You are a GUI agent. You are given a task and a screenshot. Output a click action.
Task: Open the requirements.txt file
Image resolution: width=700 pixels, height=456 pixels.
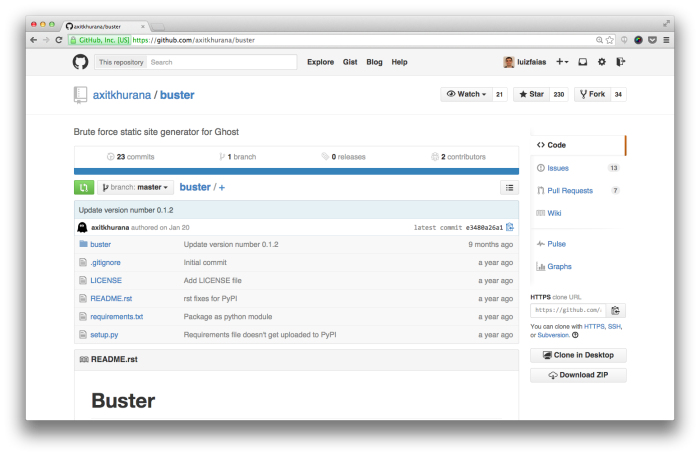click(117, 317)
